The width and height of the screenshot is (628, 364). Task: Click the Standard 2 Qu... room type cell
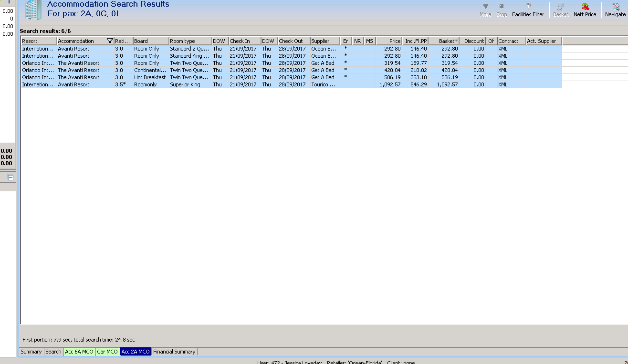(x=190, y=49)
